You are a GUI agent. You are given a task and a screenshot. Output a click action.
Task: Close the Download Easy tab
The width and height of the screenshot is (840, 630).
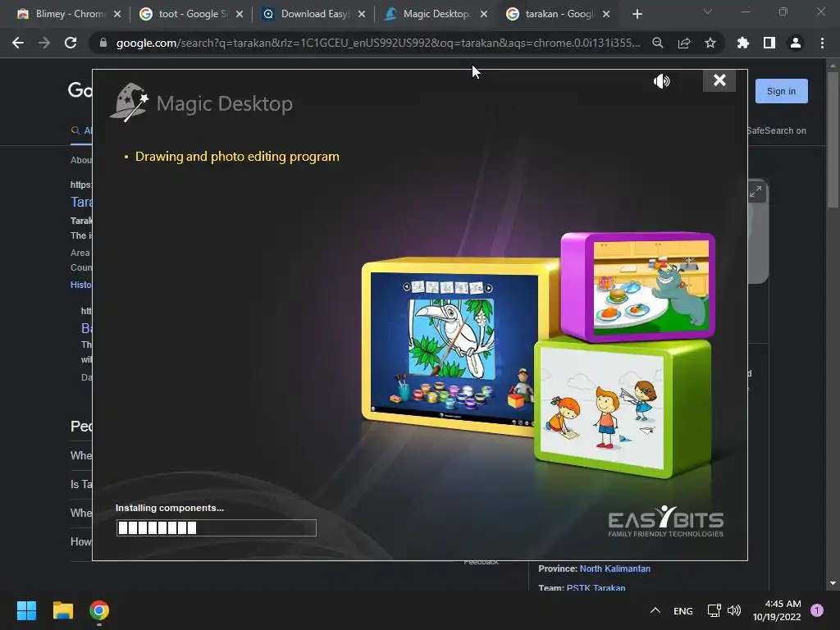pos(362,15)
